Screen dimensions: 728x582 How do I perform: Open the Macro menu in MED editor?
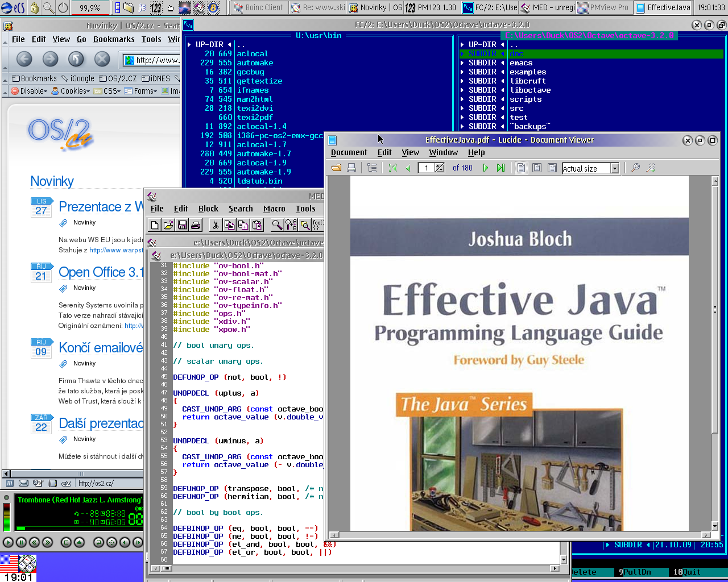click(x=274, y=209)
